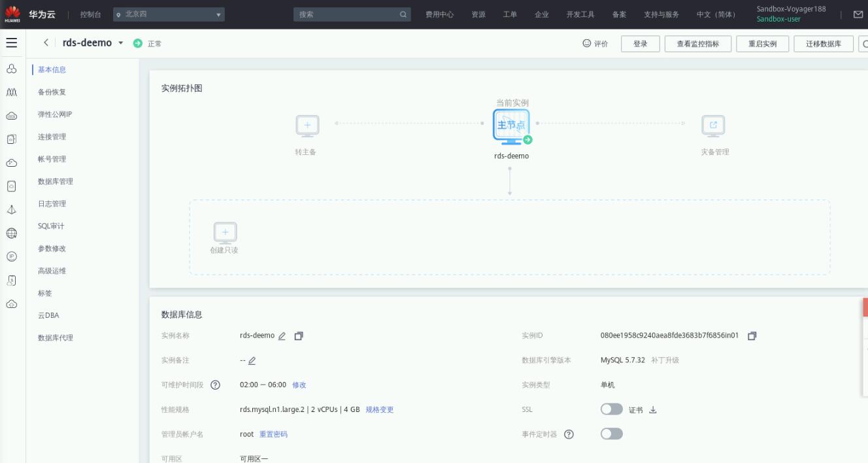Click 重置密码 link
The width and height of the screenshot is (868, 463).
(x=273, y=434)
